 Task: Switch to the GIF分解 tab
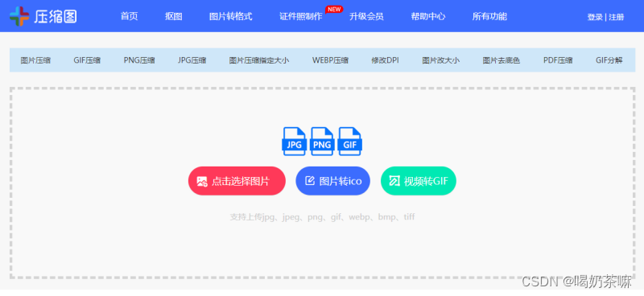tap(609, 60)
